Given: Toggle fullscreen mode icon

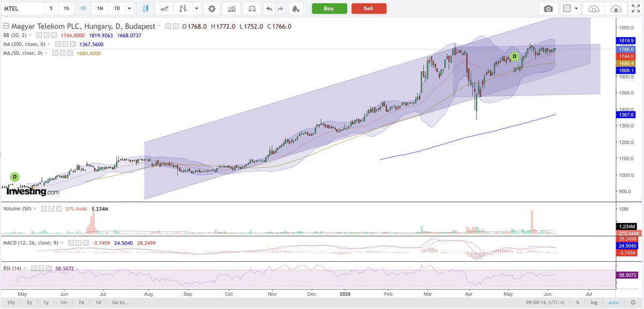Looking at the screenshot, I should (635, 9).
